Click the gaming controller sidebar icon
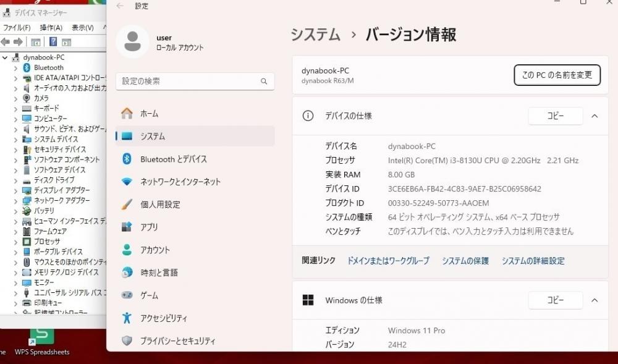 coord(127,295)
